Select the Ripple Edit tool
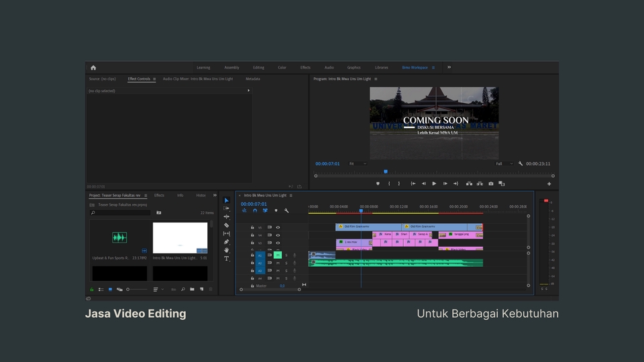The image size is (644, 362). [x=226, y=217]
